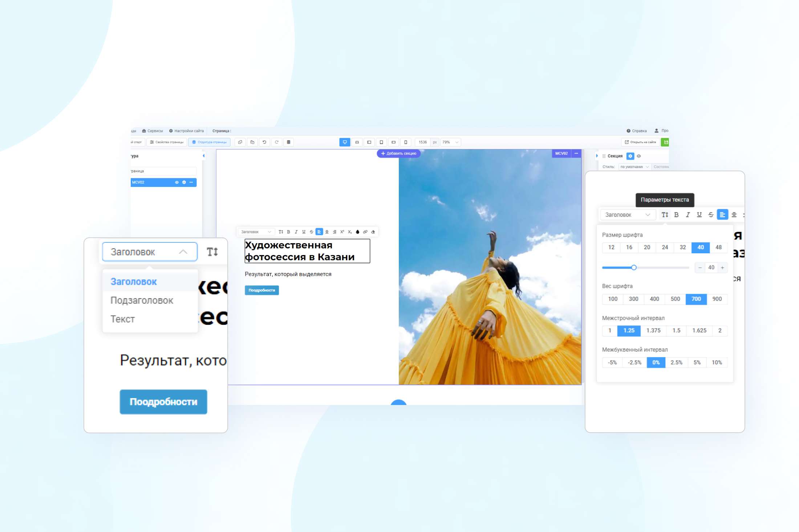Viewport: 799px width, 532px height.
Task: Set line spacing to 1.5
Action: (x=676, y=331)
